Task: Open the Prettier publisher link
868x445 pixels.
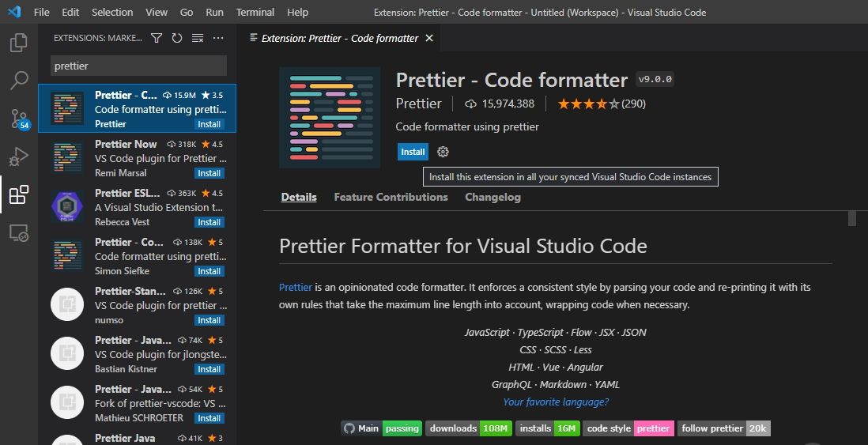Action: (x=418, y=104)
